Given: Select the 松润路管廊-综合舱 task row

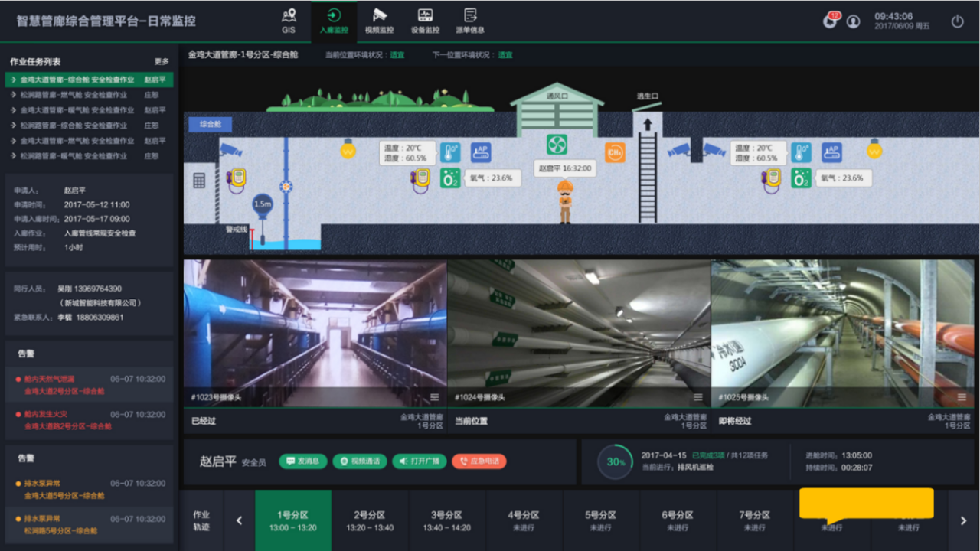Looking at the screenshot, I should pyautogui.click(x=90, y=126).
